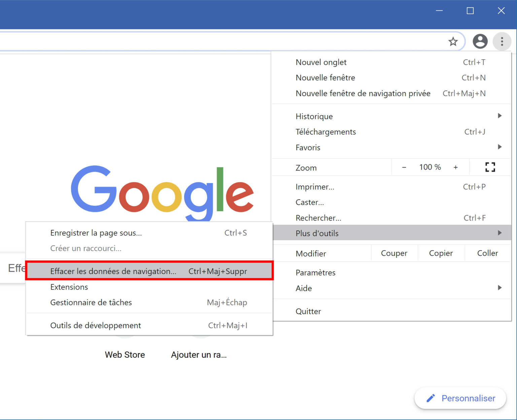517x420 pixels.
Task: Open the profile avatar icon
Action: (x=480, y=41)
